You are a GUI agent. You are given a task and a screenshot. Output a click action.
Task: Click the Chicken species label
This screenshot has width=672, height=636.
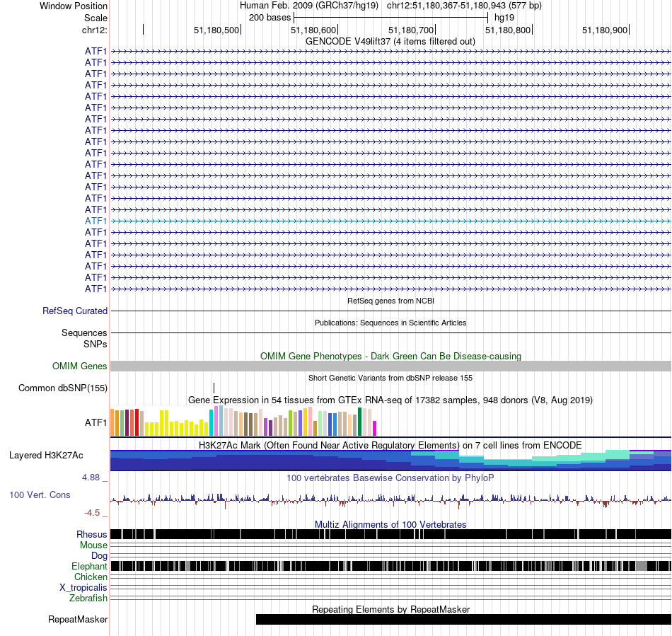click(91, 577)
